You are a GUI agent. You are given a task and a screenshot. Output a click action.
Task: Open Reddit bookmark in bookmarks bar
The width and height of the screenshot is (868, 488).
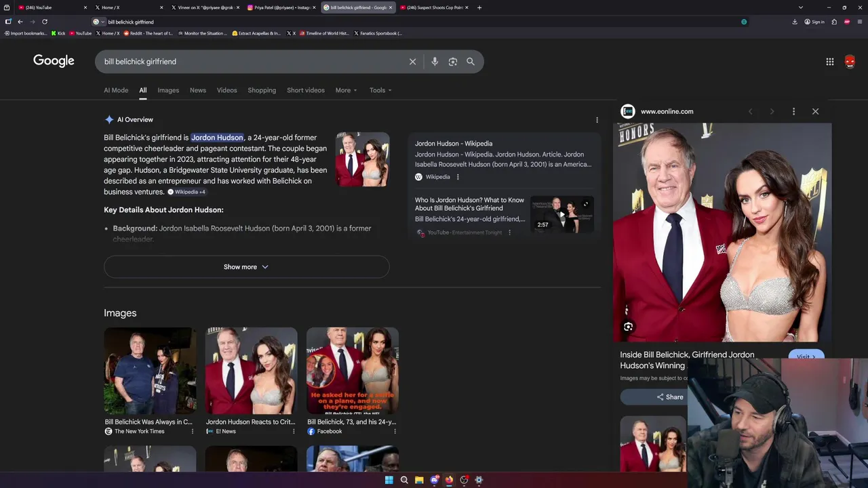click(148, 33)
